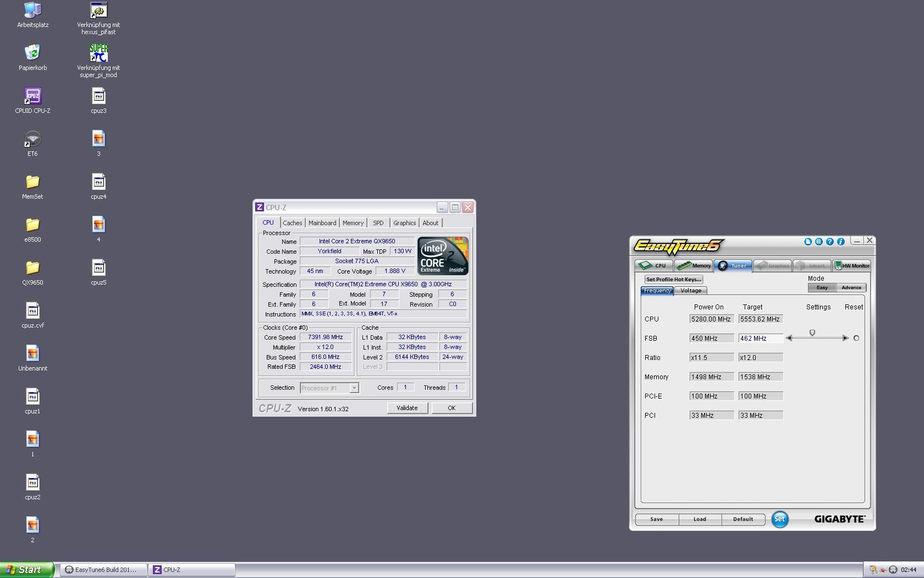Select the cpuz1 file icon
The height and width of the screenshot is (578, 924).
[x=32, y=401]
